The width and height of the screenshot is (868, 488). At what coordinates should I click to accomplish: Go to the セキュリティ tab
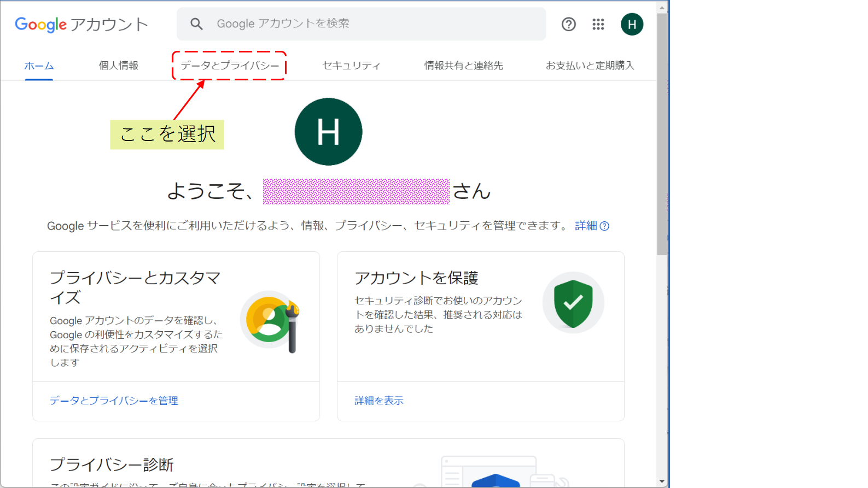pos(352,66)
